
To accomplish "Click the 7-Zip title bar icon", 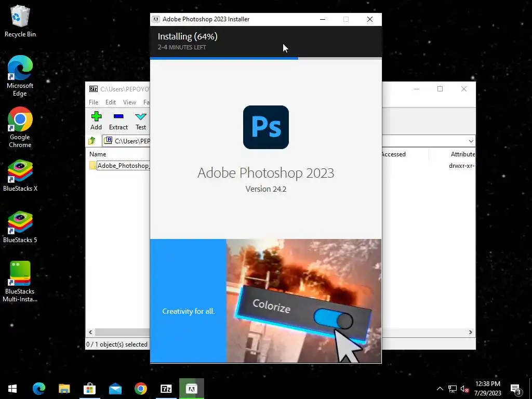I will 94,89.
